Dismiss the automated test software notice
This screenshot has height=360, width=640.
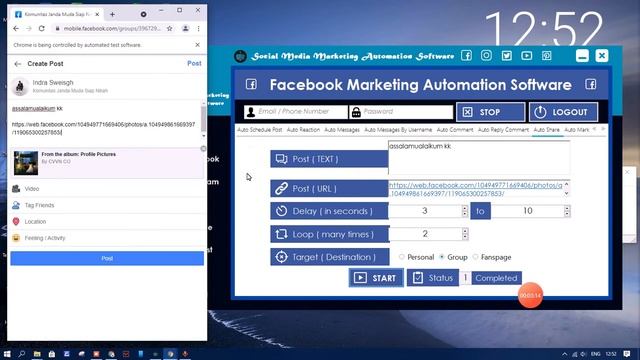tap(198, 45)
